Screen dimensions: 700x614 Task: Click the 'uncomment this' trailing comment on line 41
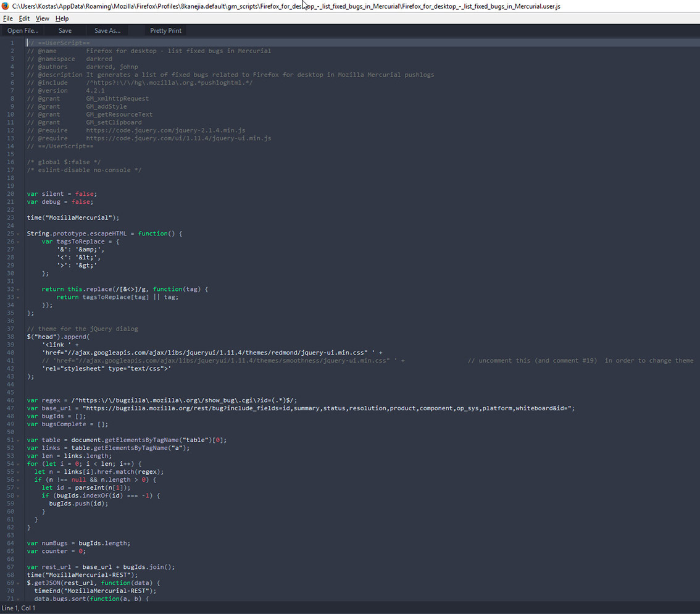click(x=581, y=361)
